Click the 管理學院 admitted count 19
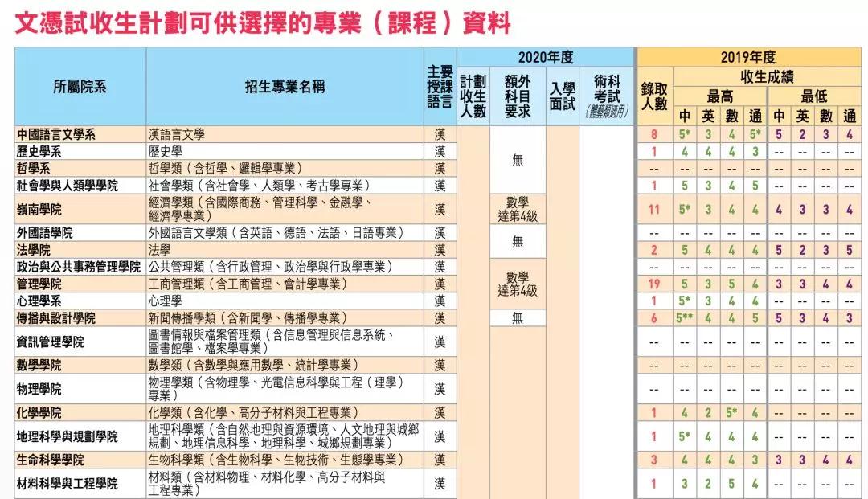 (x=653, y=284)
